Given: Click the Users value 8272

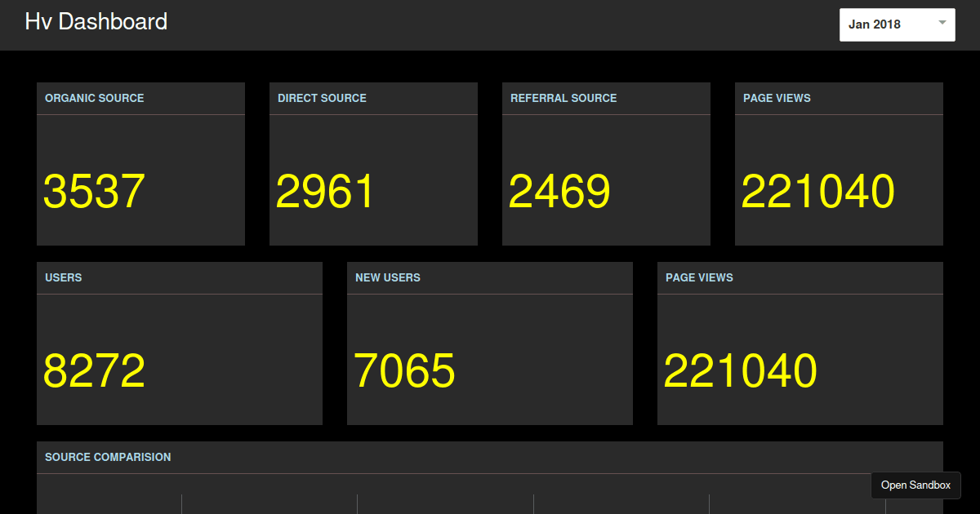Looking at the screenshot, I should coord(94,371).
